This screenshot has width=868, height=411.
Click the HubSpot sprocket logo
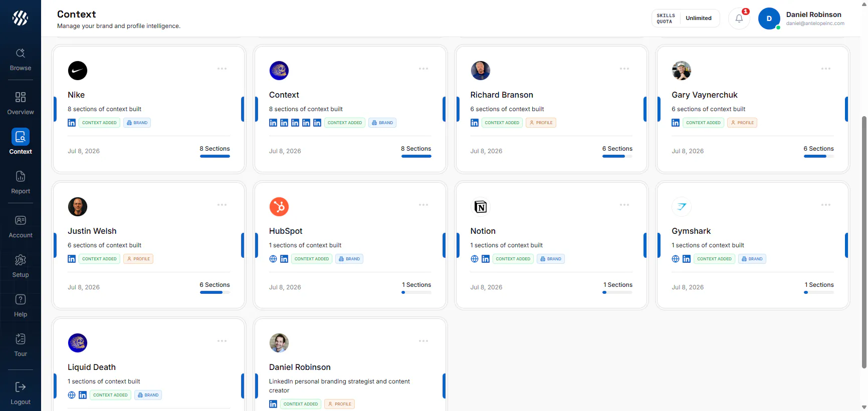click(279, 207)
